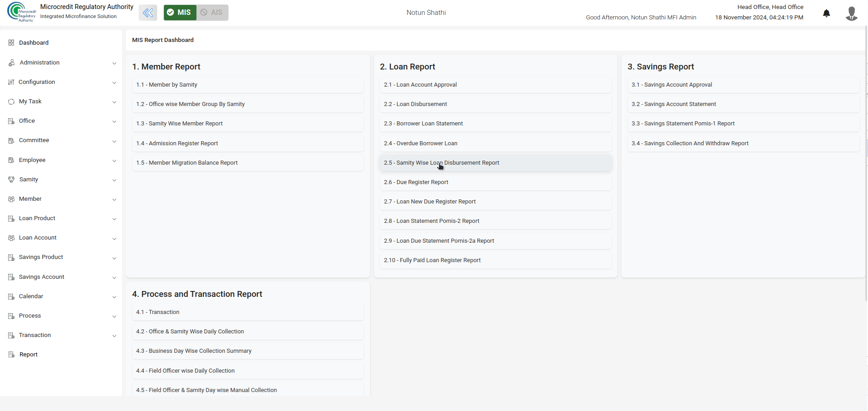Click the Report sidebar icon
The height and width of the screenshot is (411, 868).
[x=11, y=355]
